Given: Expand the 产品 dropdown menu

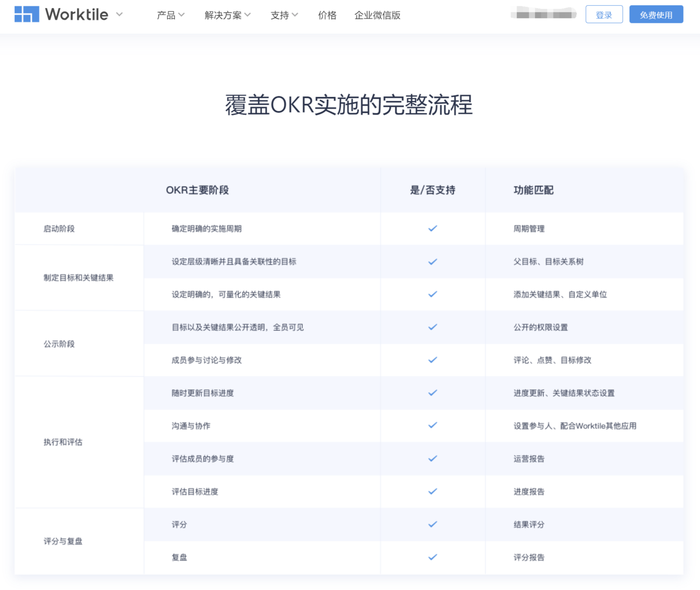Looking at the screenshot, I should pyautogui.click(x=170, y=15).
